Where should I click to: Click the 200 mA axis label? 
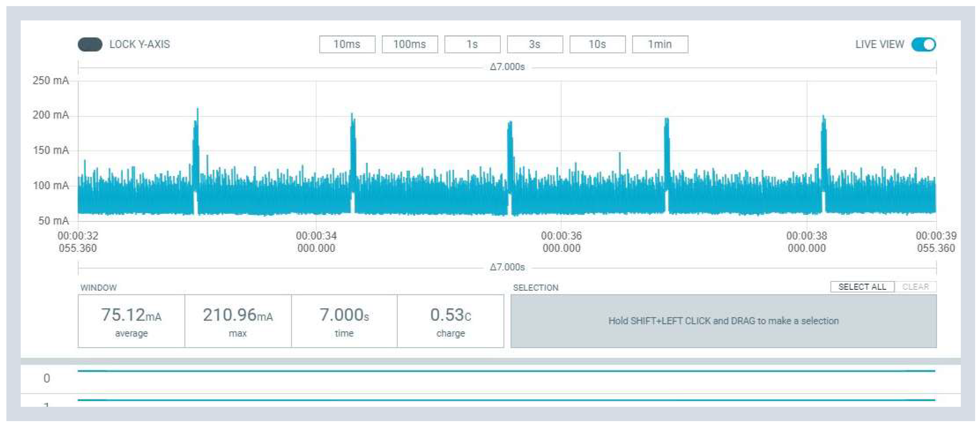tap(51, 115)
